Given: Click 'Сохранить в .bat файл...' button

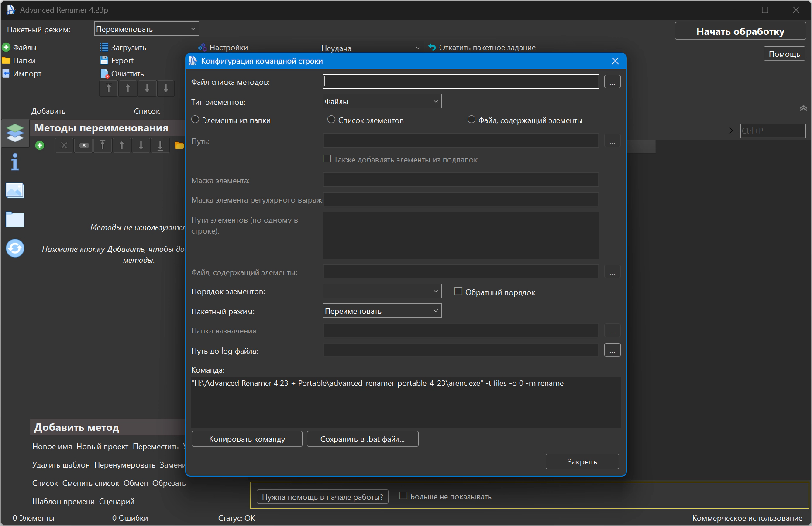Looking at the screenshot, I should point(362,439).
